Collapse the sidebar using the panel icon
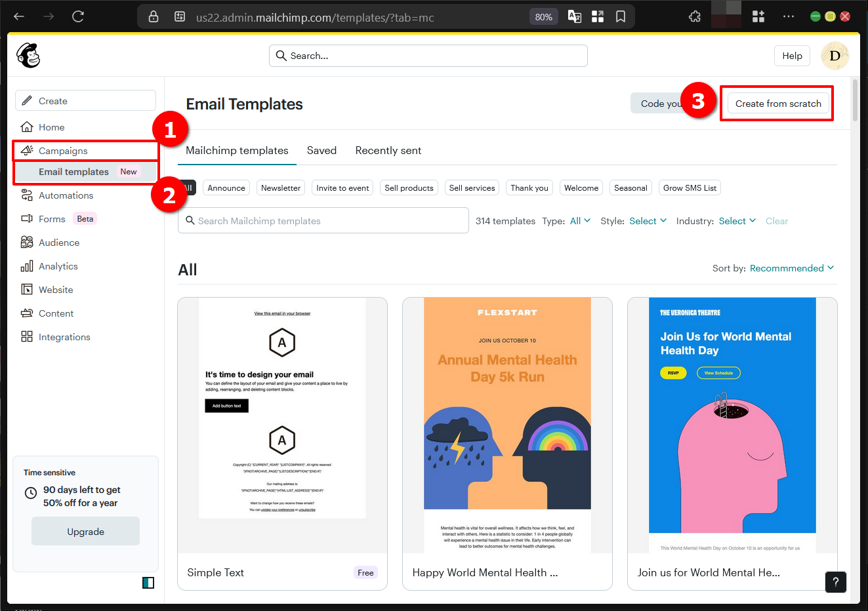Image resolution: width=868 pixels, height=611 pixels. pos(148,582)
